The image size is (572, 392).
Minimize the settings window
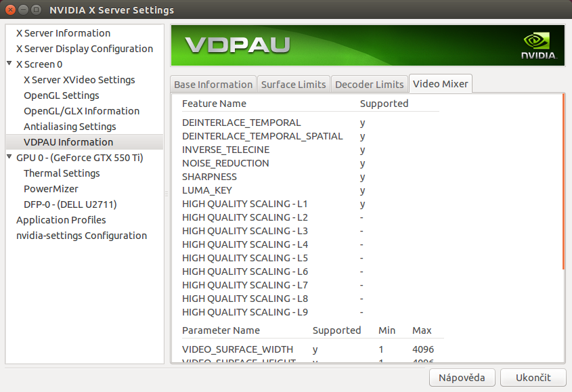23,10
